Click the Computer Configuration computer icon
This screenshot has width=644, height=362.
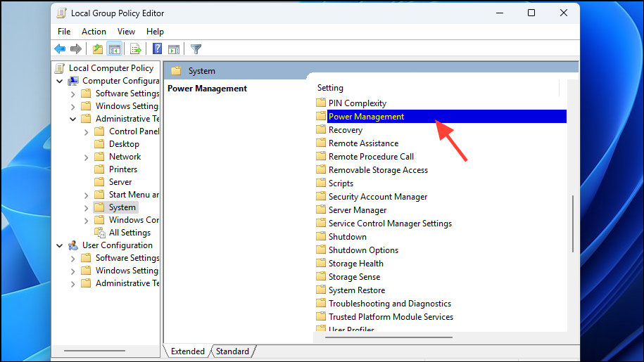click(73, 81)
